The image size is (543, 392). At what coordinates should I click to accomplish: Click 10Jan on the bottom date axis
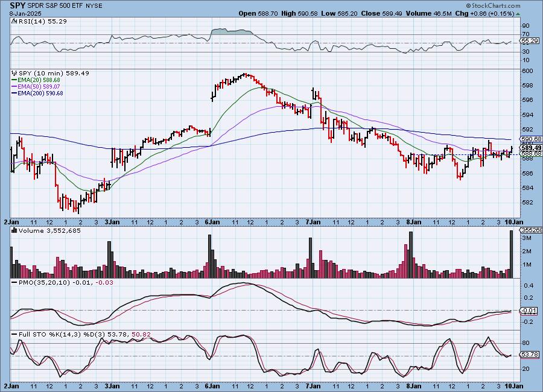pyautogui.click(x=514, y=386)
